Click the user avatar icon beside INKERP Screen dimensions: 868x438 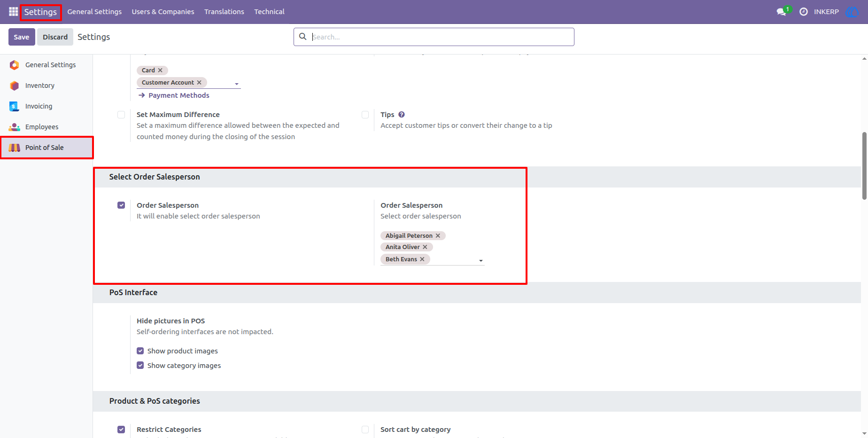click(852, 12)
